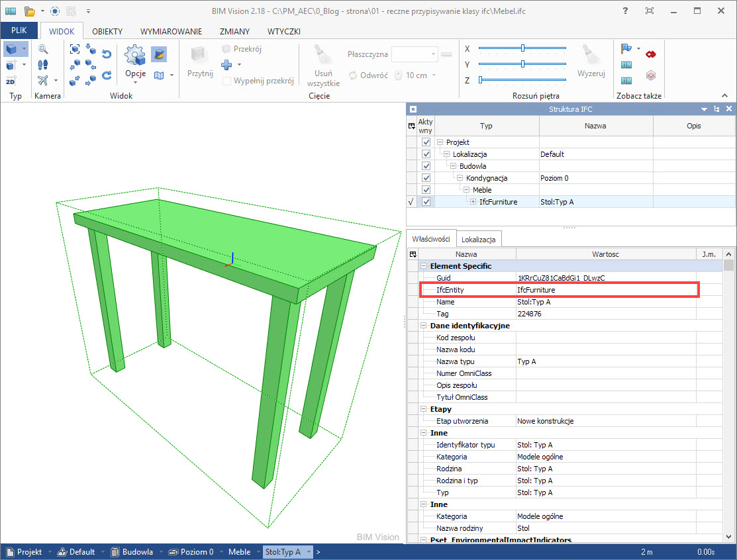Viewport: 737px width, 560px height.
Task: Activate the fly mode airplane icon
Action: pyautogui.click(x=43, y=81)
